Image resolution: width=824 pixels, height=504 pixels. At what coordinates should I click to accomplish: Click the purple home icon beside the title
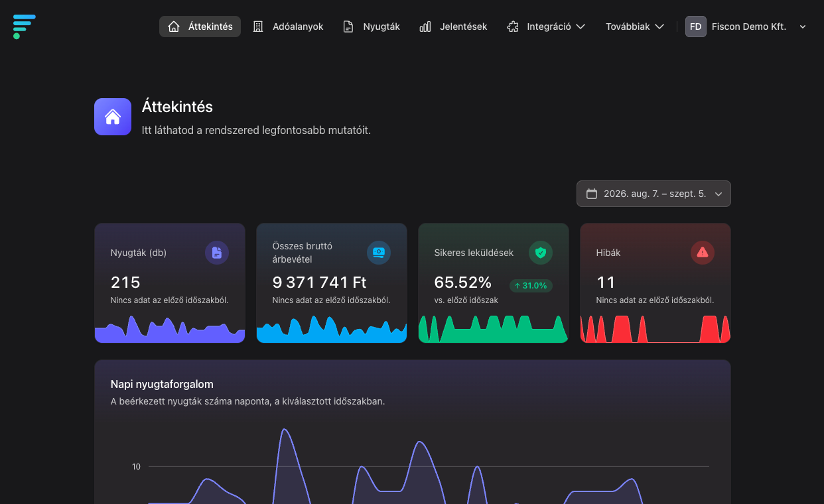point(113,117)
